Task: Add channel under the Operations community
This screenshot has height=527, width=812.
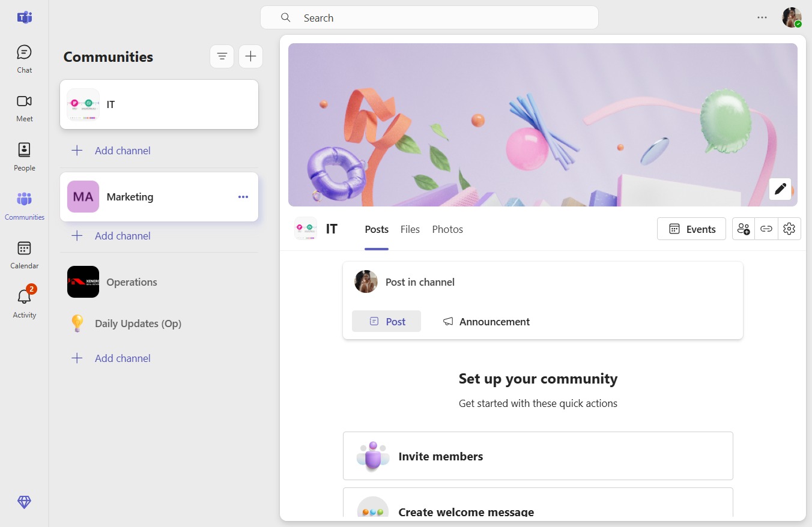Action: [x=111, y=358]
